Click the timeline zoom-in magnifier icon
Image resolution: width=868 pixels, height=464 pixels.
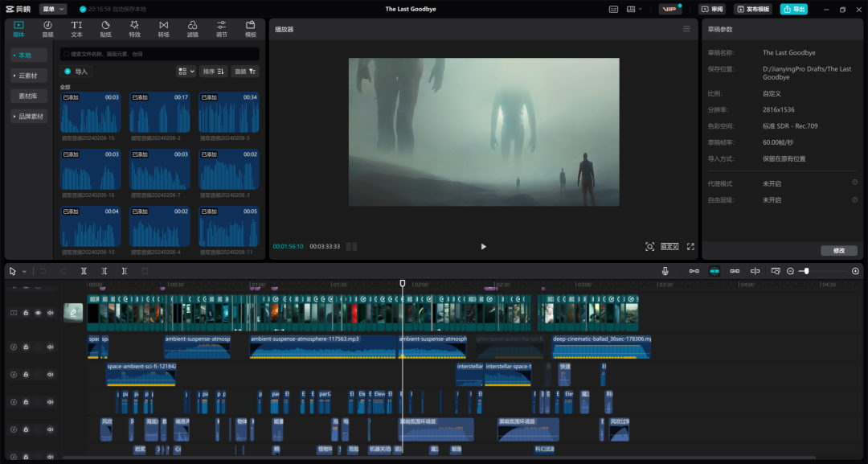click(855, 271)
